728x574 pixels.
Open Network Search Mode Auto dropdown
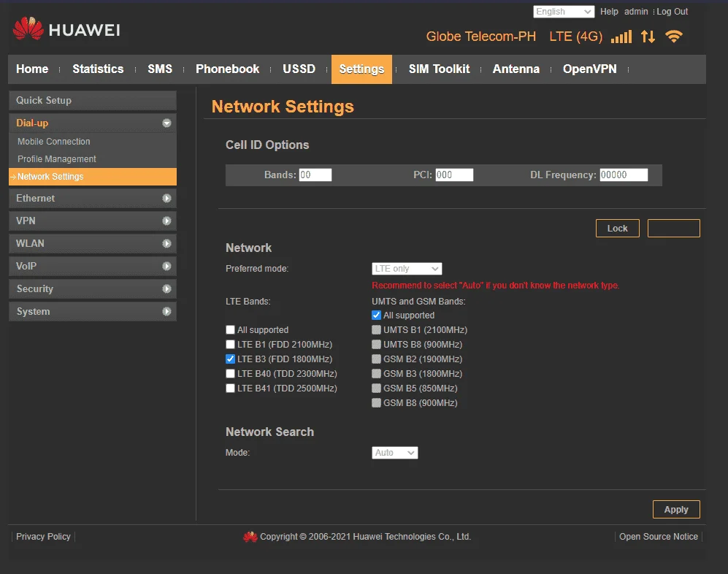point(394,453)
